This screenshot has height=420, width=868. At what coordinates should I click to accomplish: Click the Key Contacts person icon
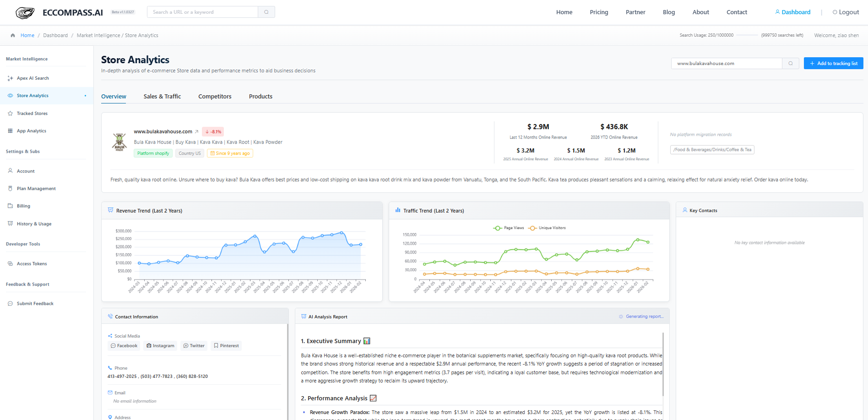pyautogui.click(x=685, y=210)
